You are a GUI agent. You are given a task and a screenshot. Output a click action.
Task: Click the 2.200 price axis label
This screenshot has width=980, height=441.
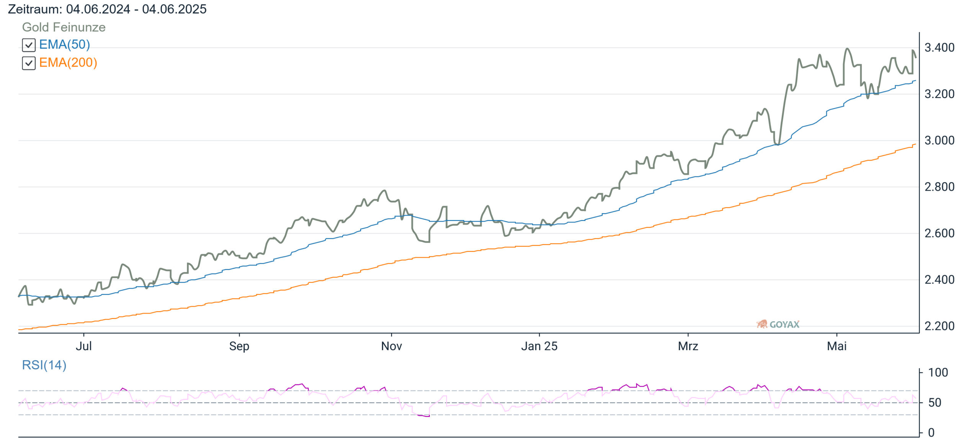(x=939, y=326)
